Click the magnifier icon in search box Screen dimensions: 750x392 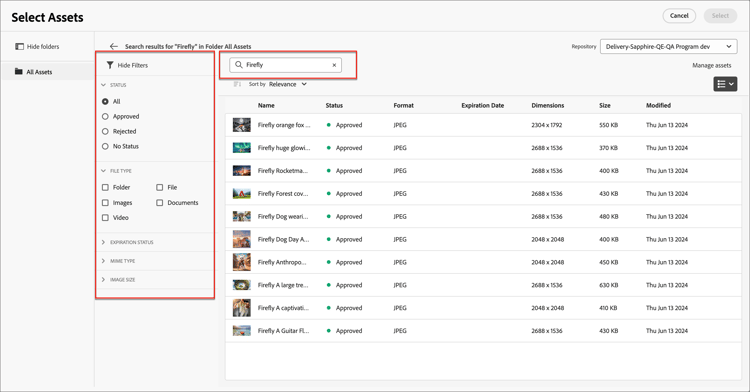click(x=239, y=65)
